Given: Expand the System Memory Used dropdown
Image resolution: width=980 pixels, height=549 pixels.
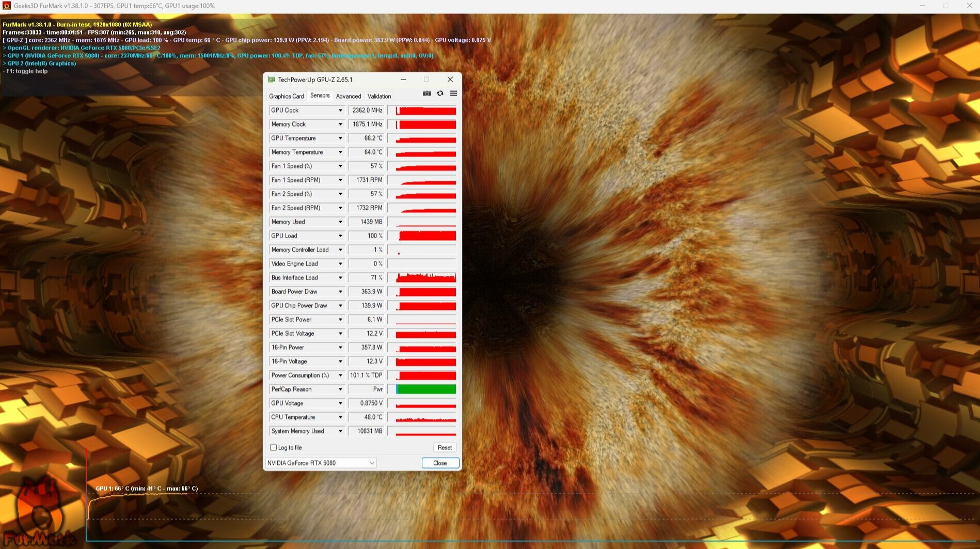Looking at the screenshot, I should [340, 431].
